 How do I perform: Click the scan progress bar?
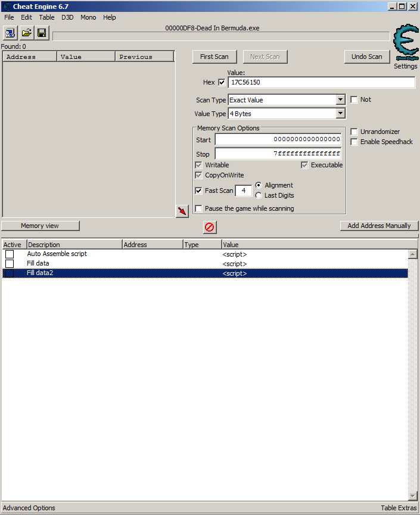pos(221,36)
